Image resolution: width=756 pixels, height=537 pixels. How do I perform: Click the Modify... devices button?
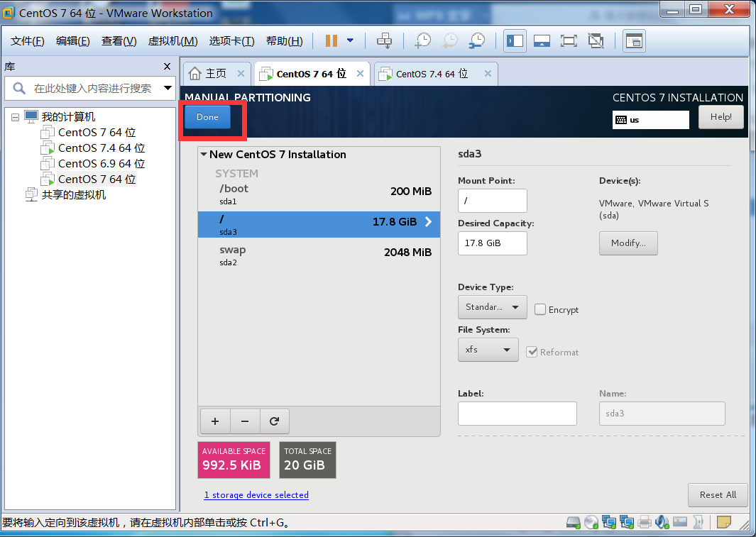(x=628, y=243)
